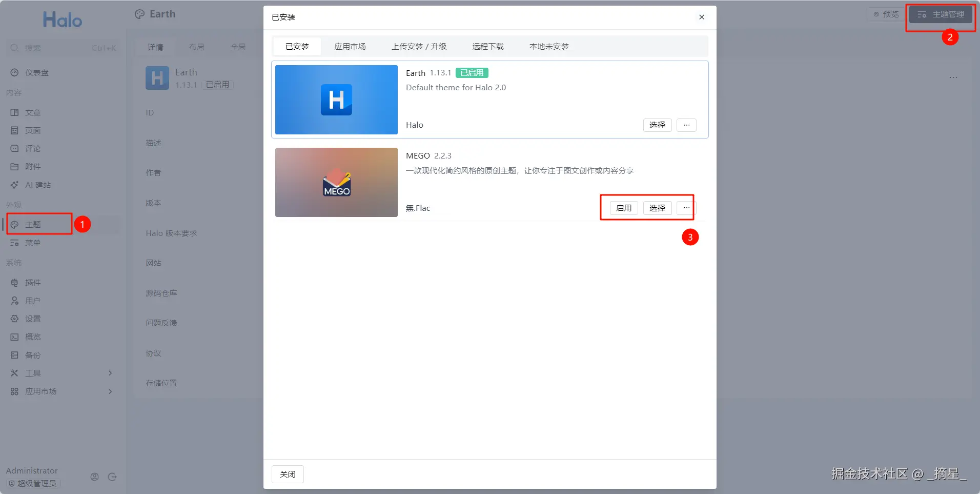Switch to the 已安装 tab
The image size is (980, 494).
pos(297,47)
